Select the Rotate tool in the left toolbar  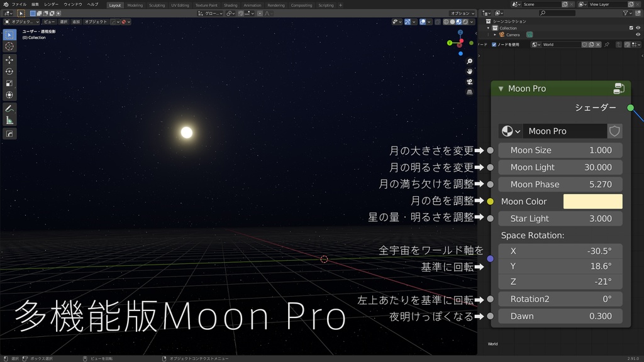coord(9,70)
